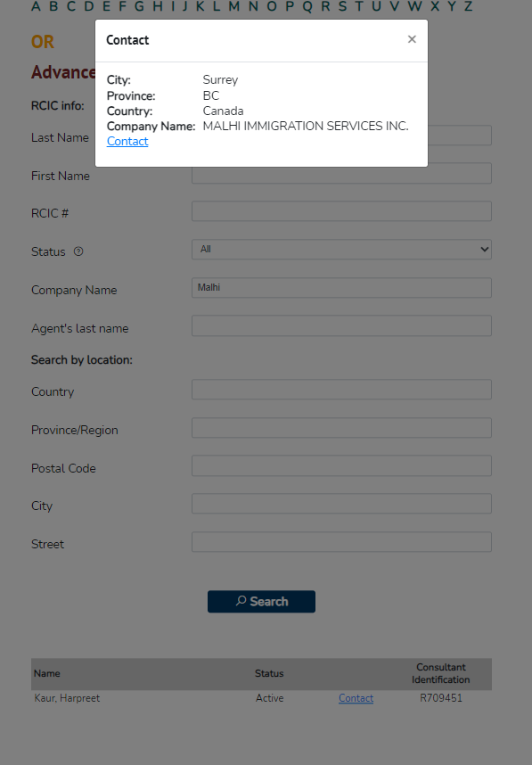The image size is (532, 765).
Task: Open the Status dropdown showing All
Action: pos(341,250)
